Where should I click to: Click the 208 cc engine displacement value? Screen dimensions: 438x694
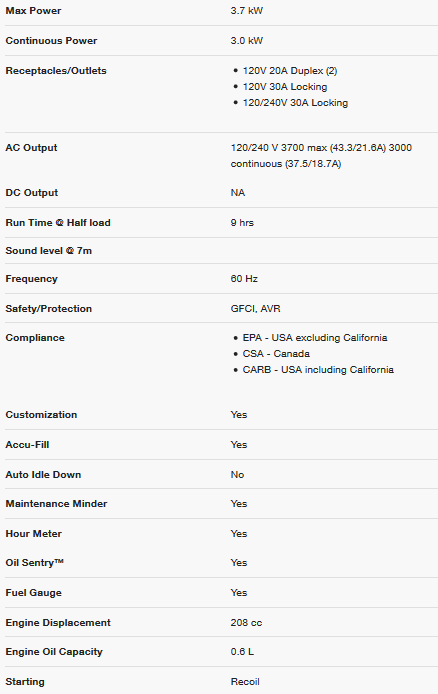tap(246, 623)
